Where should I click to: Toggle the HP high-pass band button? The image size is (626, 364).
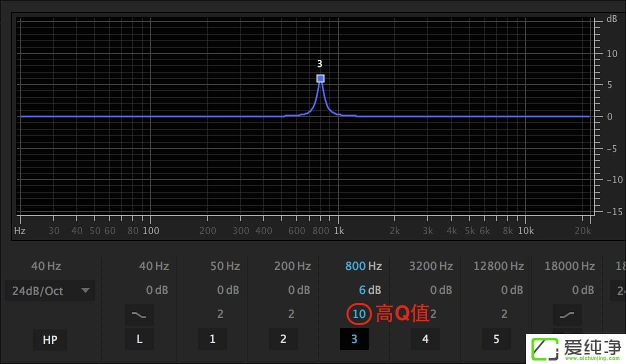point(50,339)
